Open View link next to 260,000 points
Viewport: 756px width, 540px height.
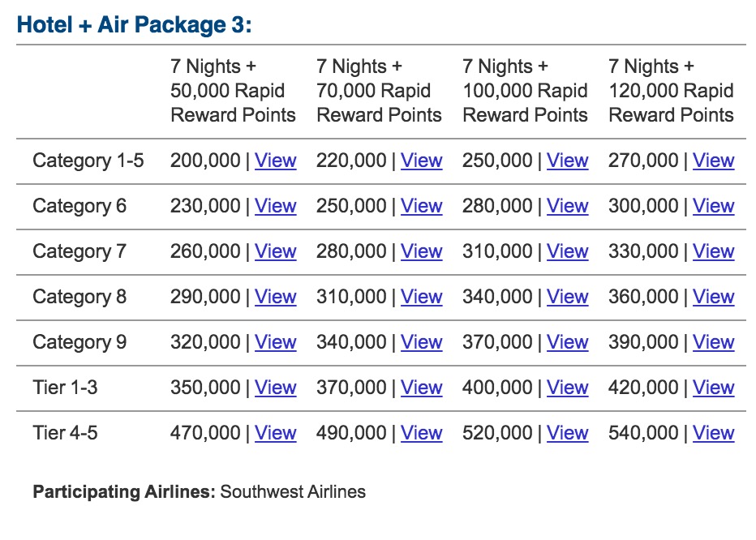tap(276, 251)
